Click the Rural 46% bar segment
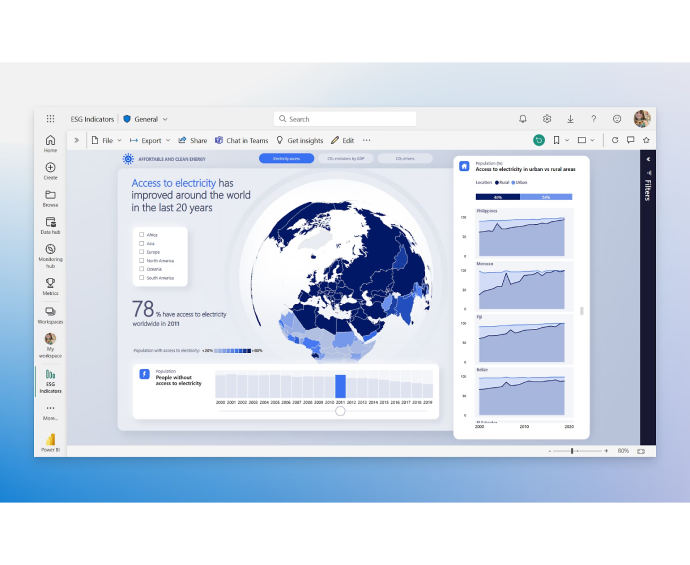Image resolution: width=690 pixels, height=565 pixels. pyautogui.click(x=498, y=197)
